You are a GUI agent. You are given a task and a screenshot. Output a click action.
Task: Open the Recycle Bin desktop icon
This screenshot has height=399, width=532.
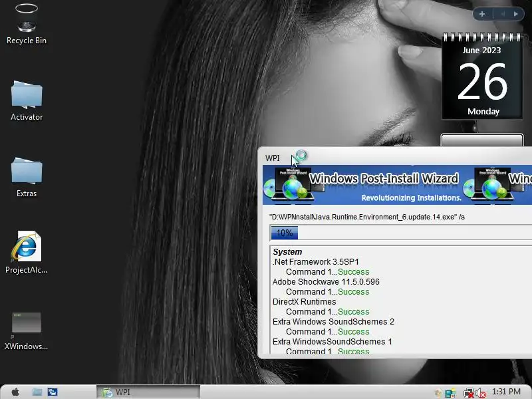[27, 24]
